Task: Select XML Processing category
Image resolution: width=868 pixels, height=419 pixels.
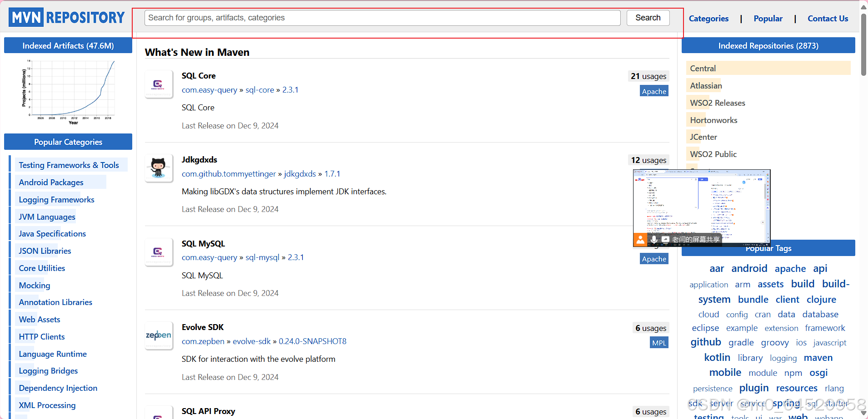Action: pos(47,405)
